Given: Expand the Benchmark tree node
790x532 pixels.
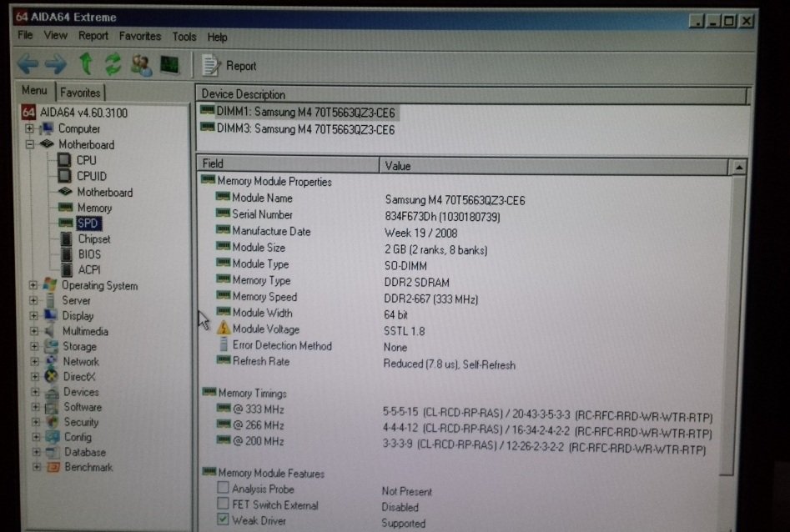Looking at the screenshot, I should (x=36, y=468).
